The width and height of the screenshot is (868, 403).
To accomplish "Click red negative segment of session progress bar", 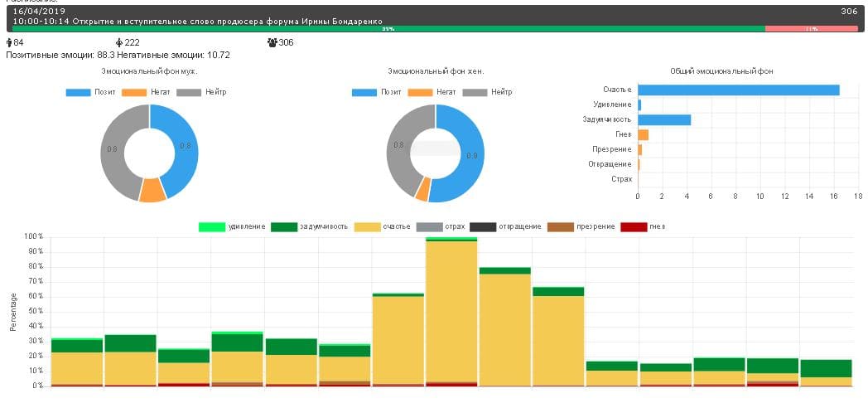I will 811,29.
